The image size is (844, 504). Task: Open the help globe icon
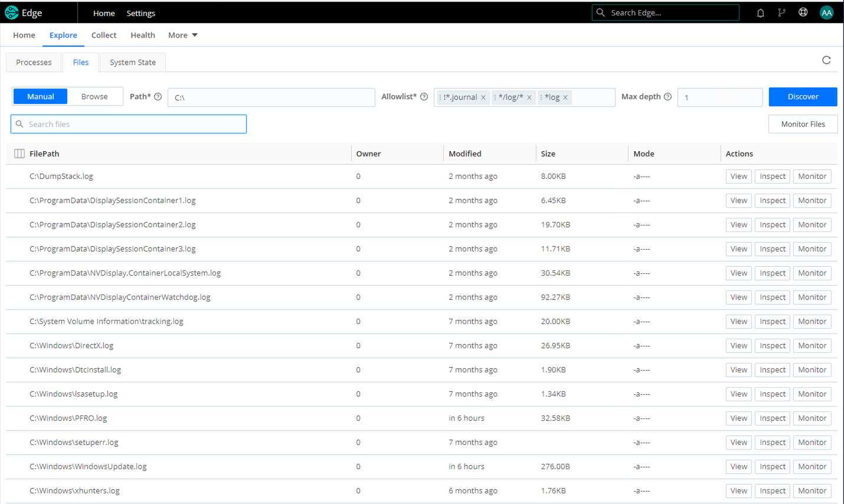click(x=803, y=12)
